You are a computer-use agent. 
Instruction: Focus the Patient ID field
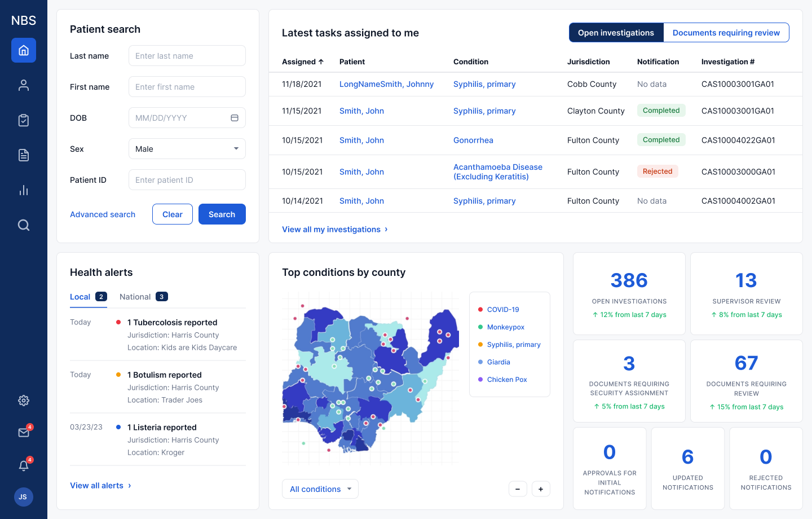click(x=187, y=180)
